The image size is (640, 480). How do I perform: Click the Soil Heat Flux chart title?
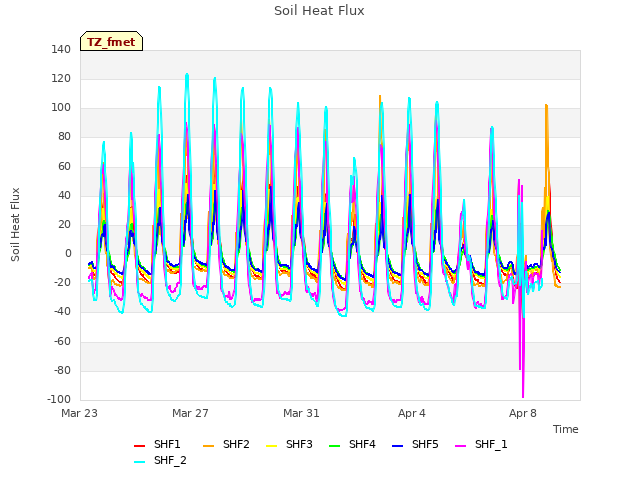319,11
